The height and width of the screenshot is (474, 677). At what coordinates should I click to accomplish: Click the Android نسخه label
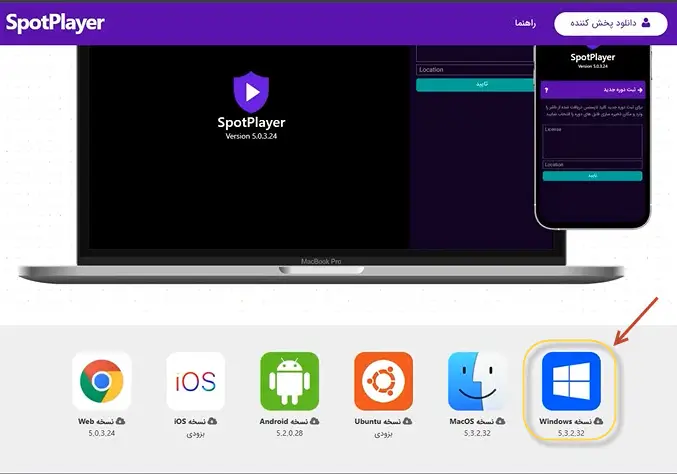[x=283, y=421]
